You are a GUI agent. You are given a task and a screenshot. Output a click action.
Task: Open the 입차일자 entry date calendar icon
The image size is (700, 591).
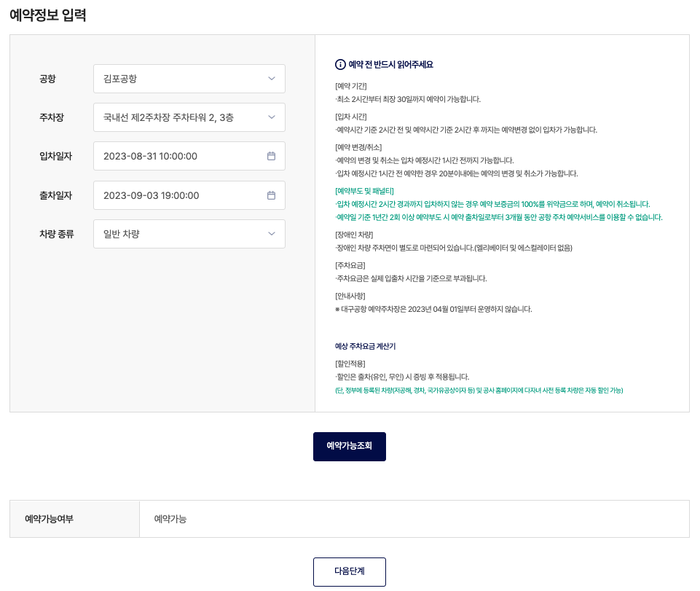[x=272, y=156]
